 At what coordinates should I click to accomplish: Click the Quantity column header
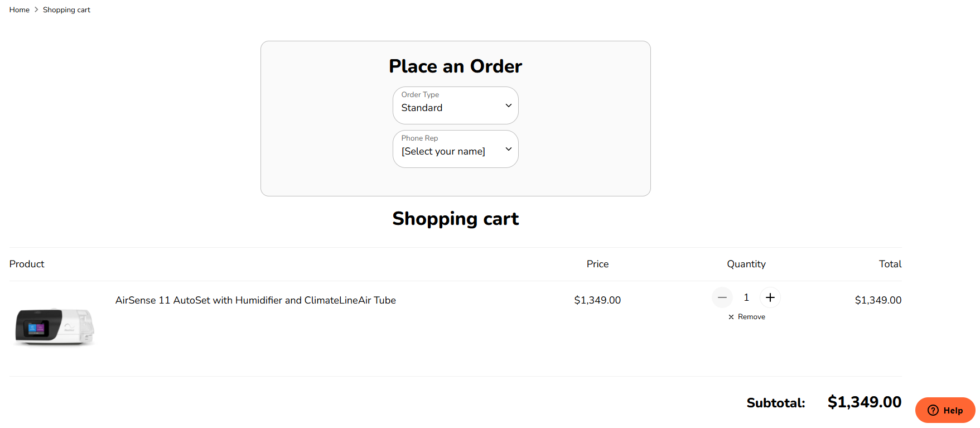click(746, 264)
